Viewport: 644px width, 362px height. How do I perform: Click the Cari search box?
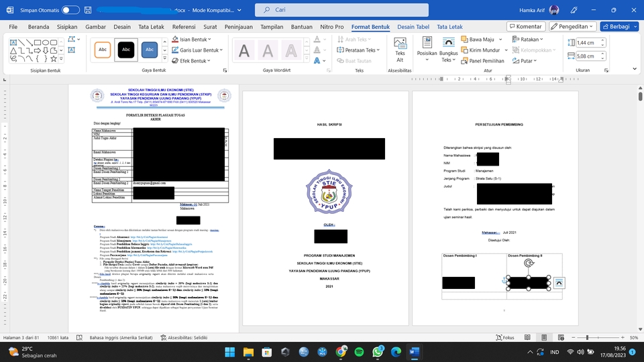click(x=341, y=10)
